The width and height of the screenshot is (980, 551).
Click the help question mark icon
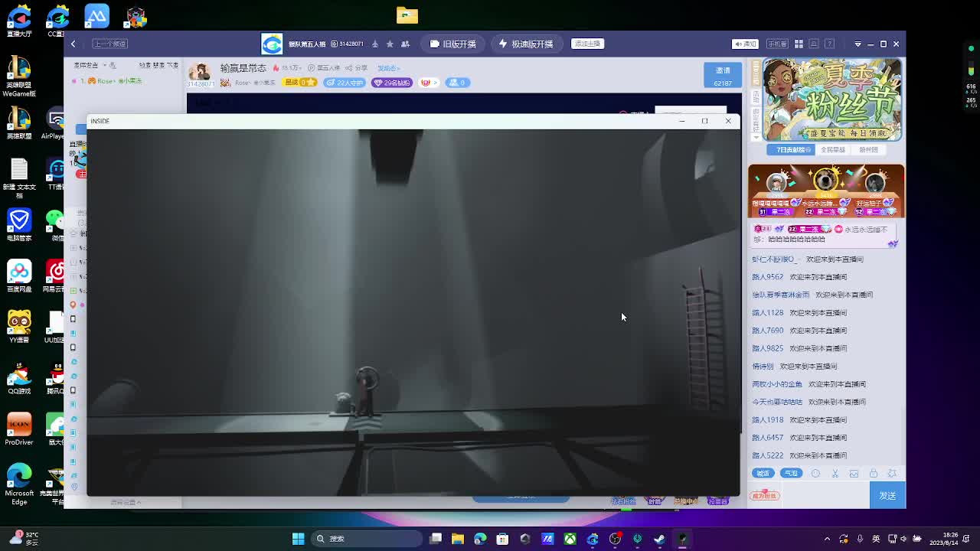pyautogui.click(x=829, y=44)
